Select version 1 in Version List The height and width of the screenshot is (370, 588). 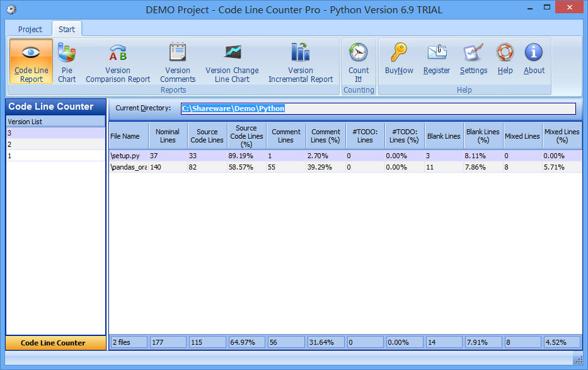(x=55, y=156)
